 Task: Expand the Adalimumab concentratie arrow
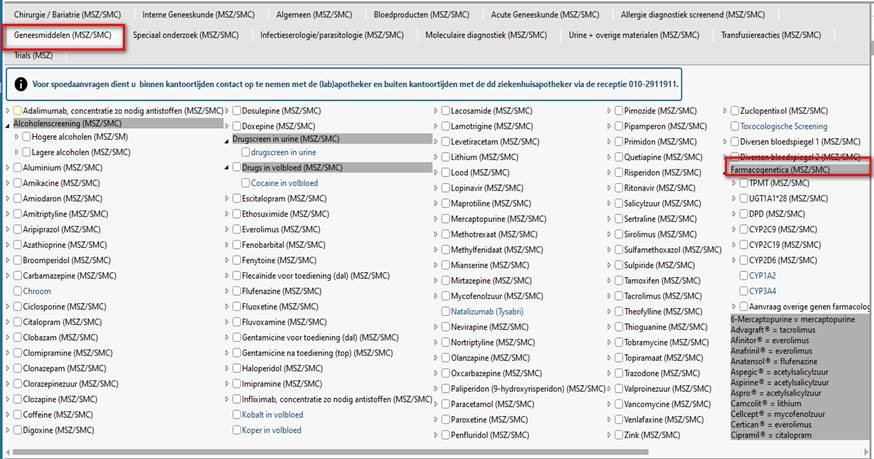8,110
